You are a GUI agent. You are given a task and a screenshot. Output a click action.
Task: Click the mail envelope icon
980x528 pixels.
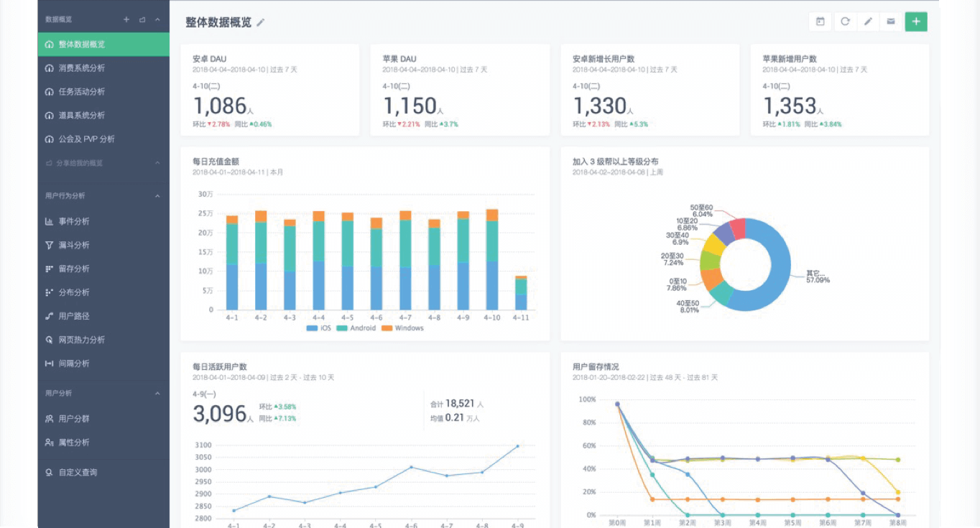pos(891,22)
